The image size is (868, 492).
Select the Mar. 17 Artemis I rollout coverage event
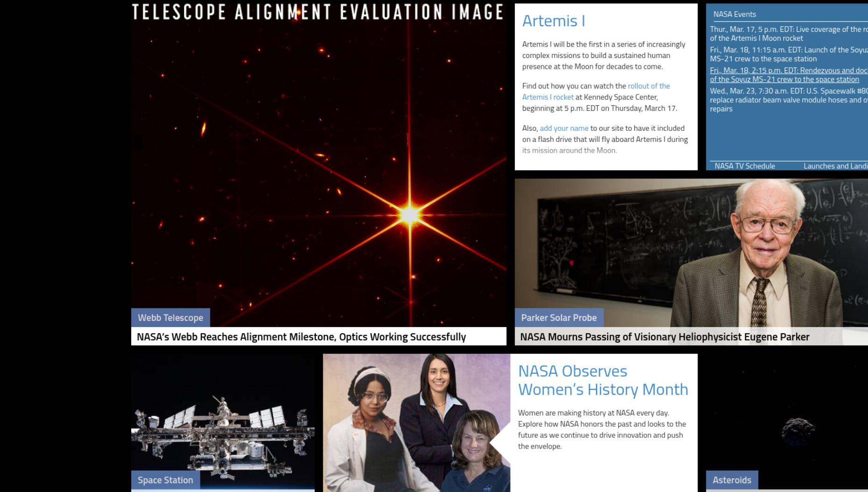(x=789, y=34)
